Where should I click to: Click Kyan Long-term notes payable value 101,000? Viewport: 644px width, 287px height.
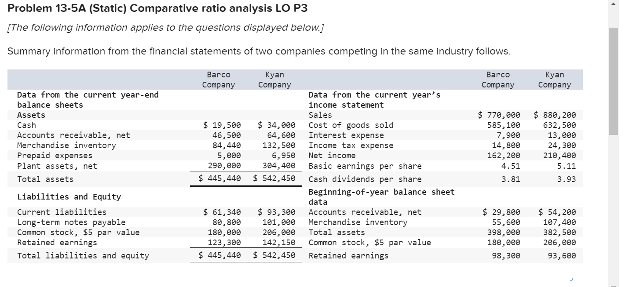[279, 222]
